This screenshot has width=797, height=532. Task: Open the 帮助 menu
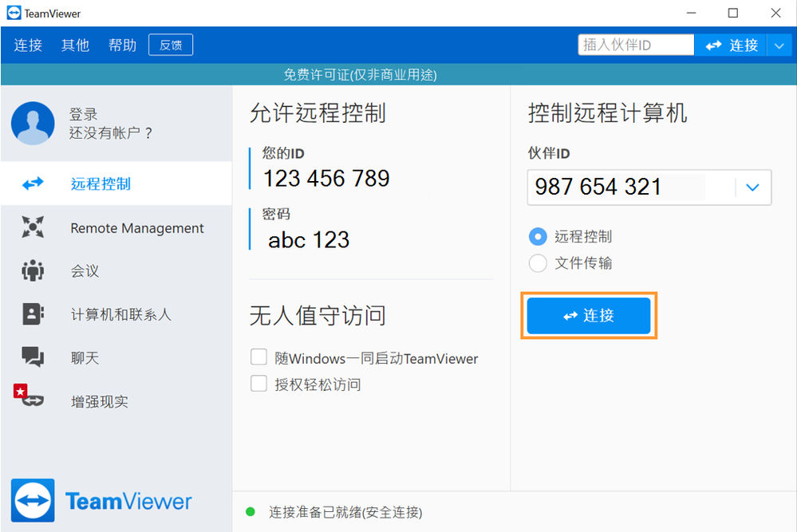(123, 45)
